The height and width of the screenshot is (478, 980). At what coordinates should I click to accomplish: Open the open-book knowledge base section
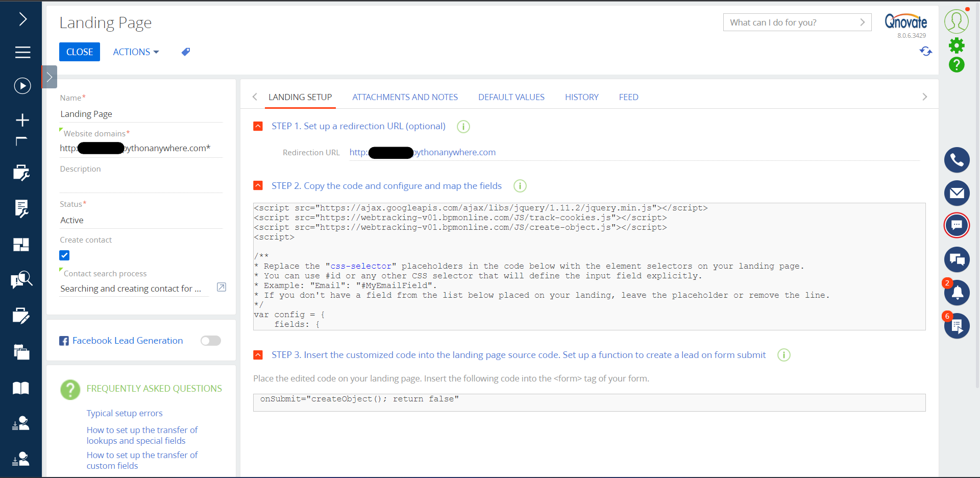coord(21,388)
